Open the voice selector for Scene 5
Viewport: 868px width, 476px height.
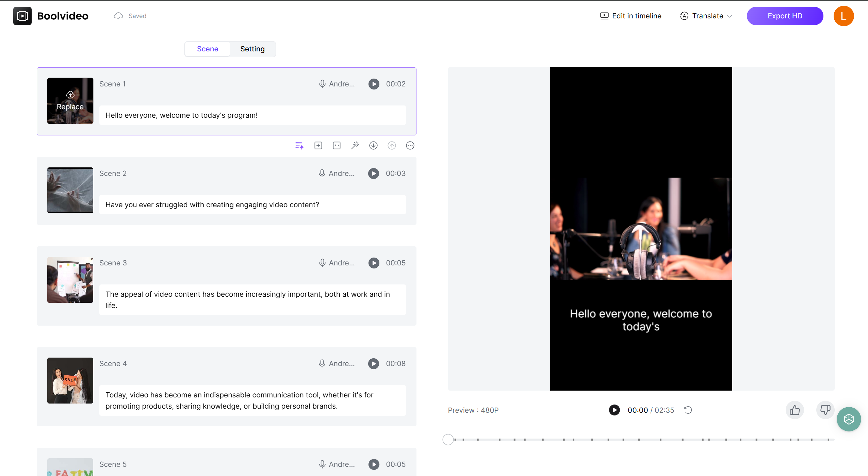(337, 464)
